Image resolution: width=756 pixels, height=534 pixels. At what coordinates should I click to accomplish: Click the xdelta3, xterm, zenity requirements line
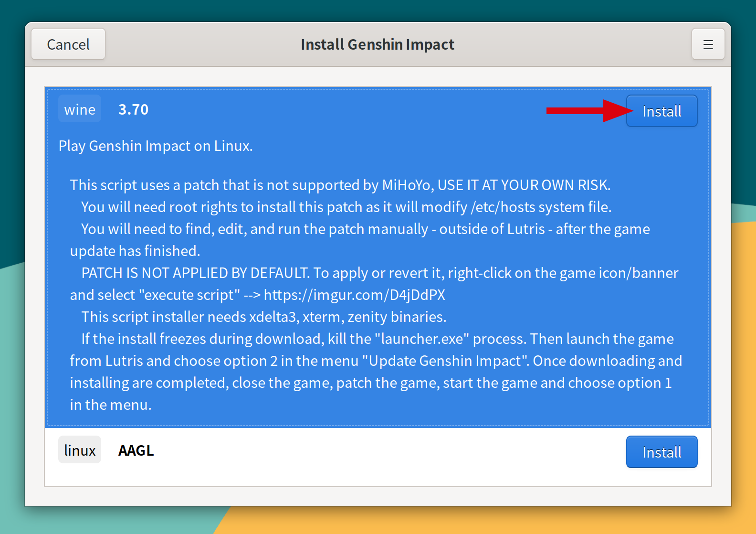click(264, 317)
